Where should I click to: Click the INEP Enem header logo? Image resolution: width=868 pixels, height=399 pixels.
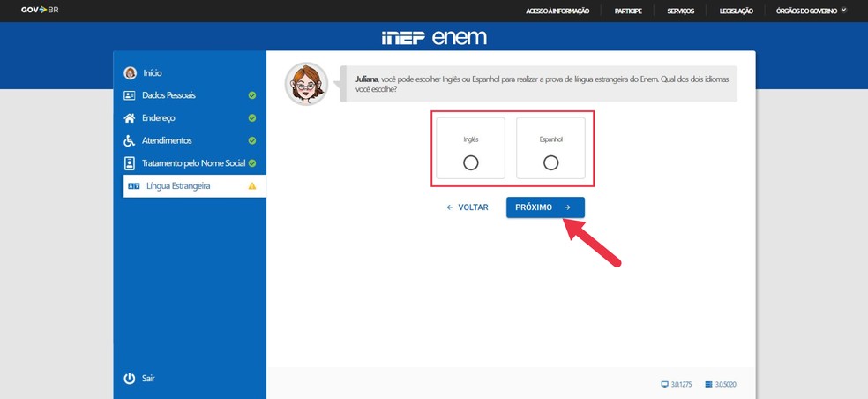[434, 37]
